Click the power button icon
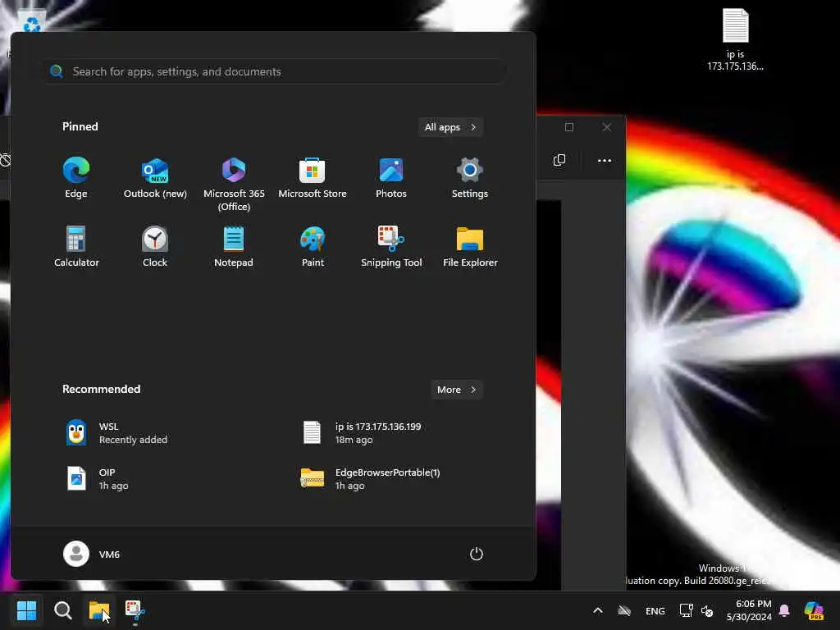Viewport: 840px width, 630px height. click(477, 554)
